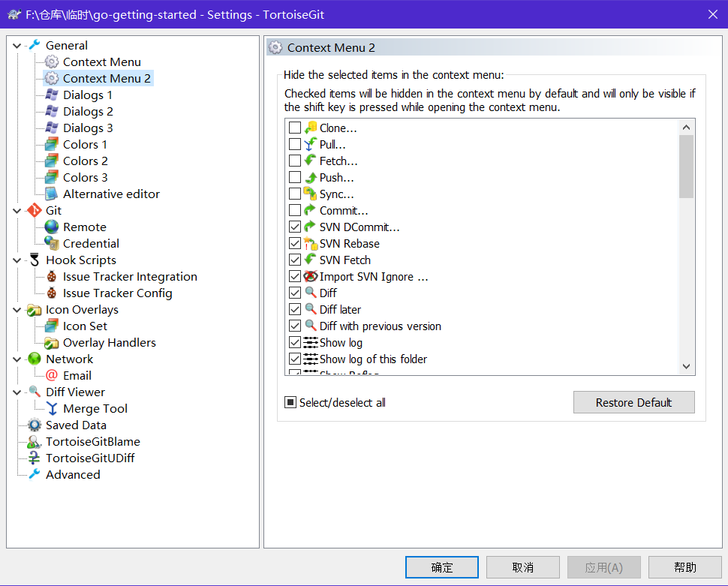728x586 pixels.
Task: Collapse the Git tree node
Action: coord(17,211)
